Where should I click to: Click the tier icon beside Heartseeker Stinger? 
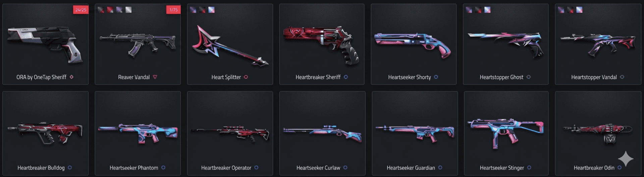(529, 168)
